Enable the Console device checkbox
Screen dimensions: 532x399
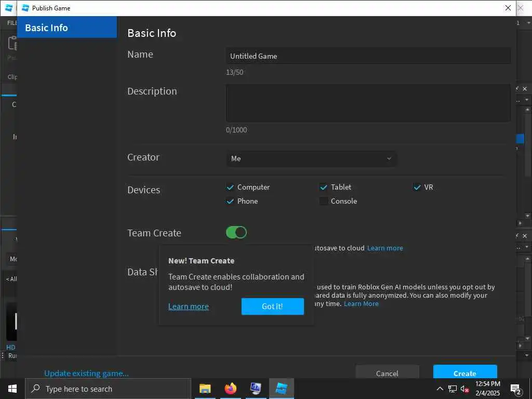coord(323,201)
